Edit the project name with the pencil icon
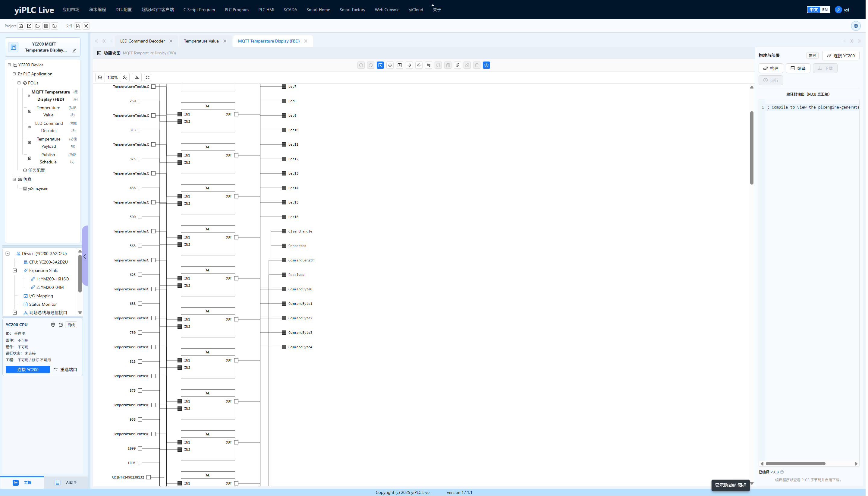The image size is (868, 496). [x=74, y=50]
